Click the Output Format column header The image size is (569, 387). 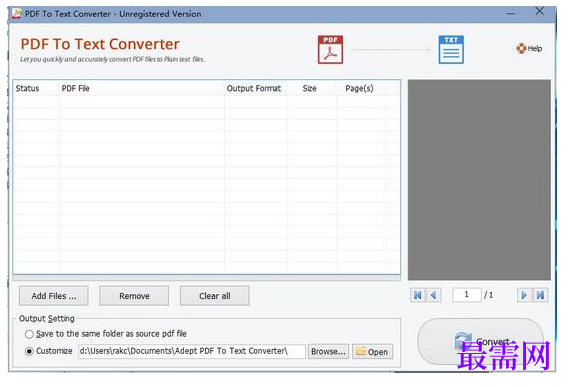[x=255, y=88]
